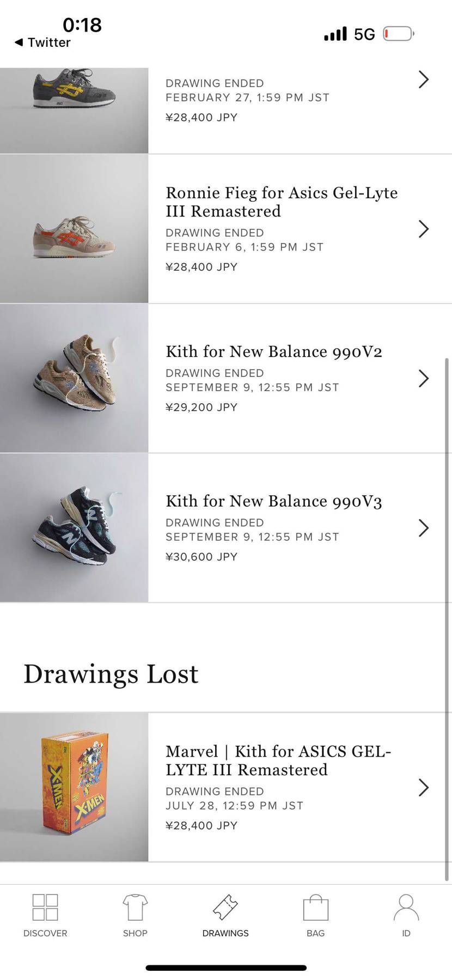Screen dimensions: 452x980
Task: View the tan New Balance 990V2 photo
Action: tap(74, 378)
